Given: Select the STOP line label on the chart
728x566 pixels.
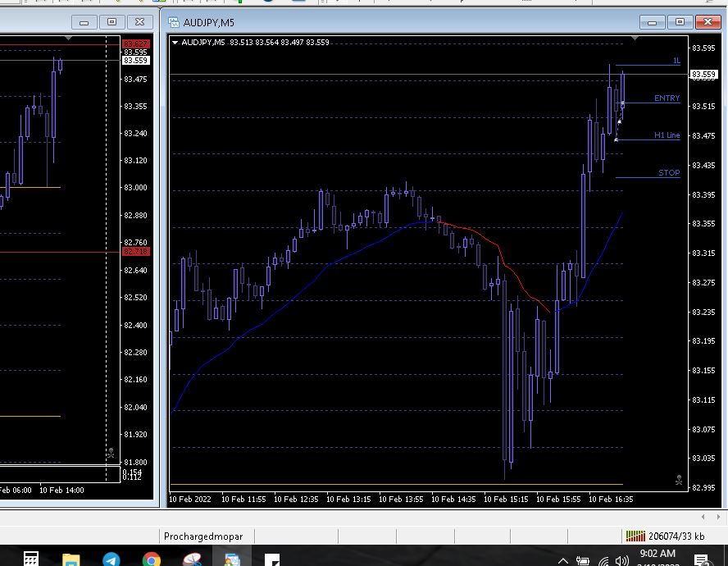Looking at the screenshot, I should point(669,173).
